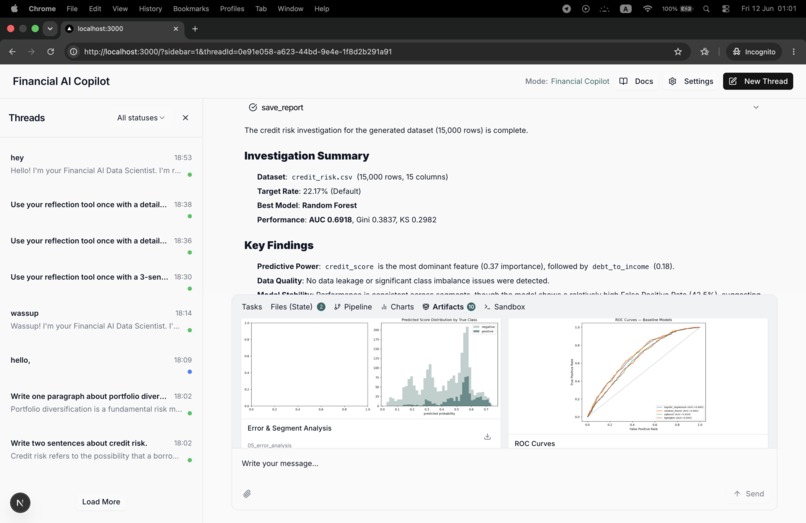Open the 18:30 reflection tool 3-sentence thread

(x=101, y=281)
